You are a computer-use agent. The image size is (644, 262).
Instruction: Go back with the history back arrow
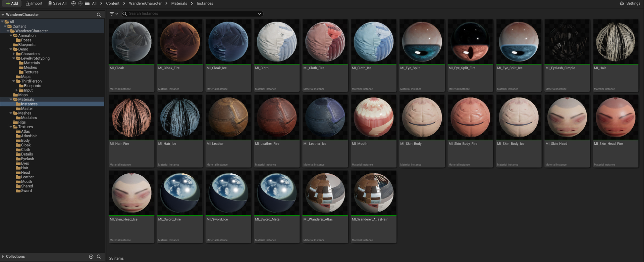click(x=73, y=3)
